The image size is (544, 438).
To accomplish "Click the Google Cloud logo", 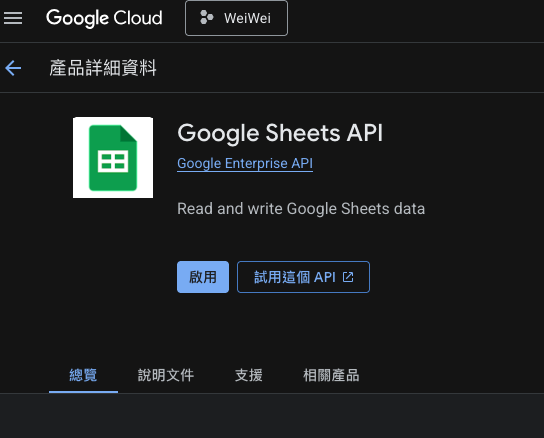I will tap(104, 18).
